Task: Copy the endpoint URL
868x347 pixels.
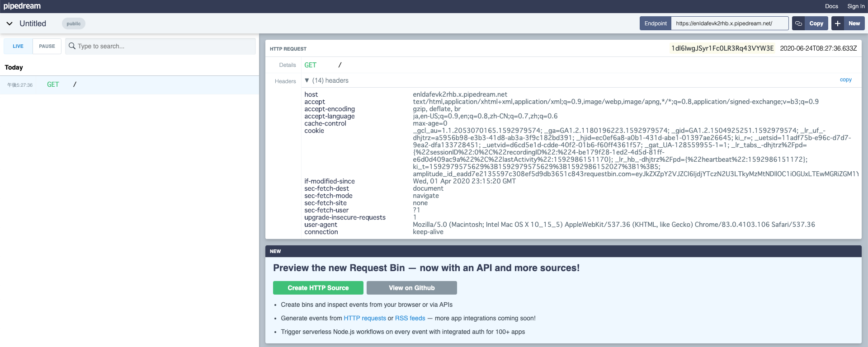Action: 816,23
